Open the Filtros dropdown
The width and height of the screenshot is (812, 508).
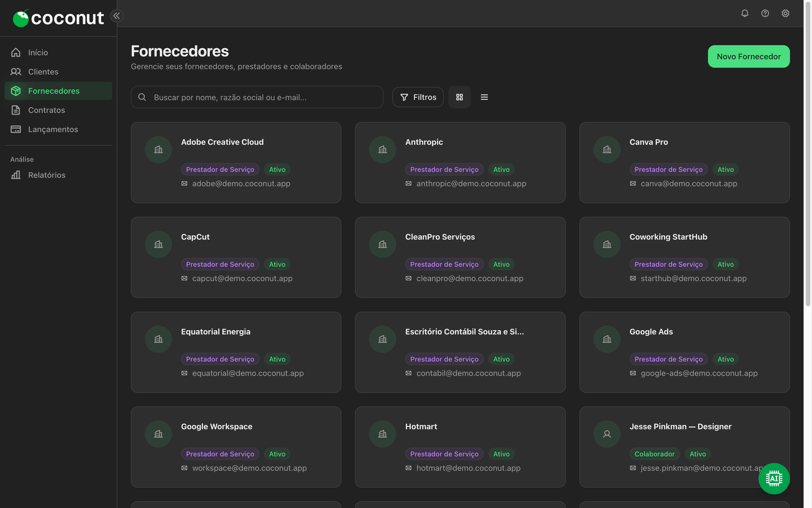418,97
